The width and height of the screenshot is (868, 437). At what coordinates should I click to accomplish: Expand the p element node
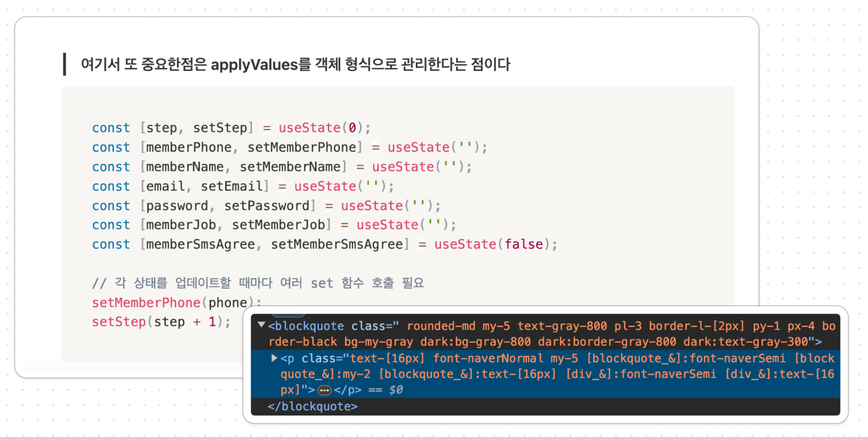click(274, 358)
